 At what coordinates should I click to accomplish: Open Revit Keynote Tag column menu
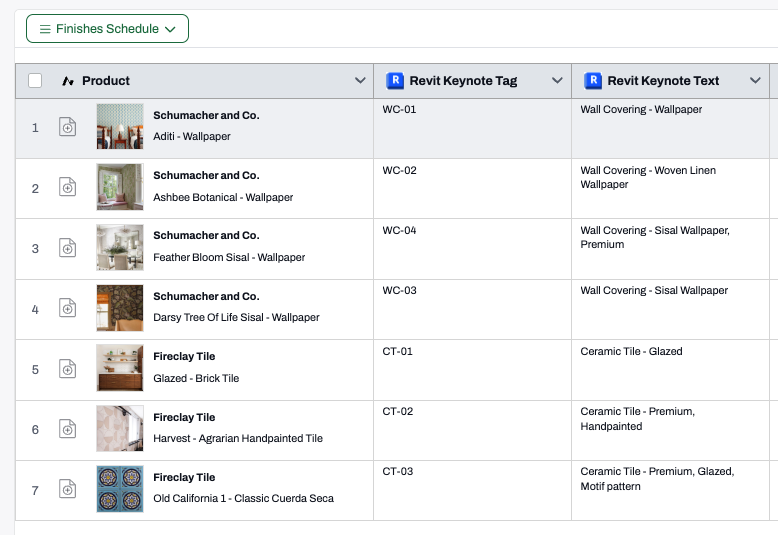pos(557,80)
